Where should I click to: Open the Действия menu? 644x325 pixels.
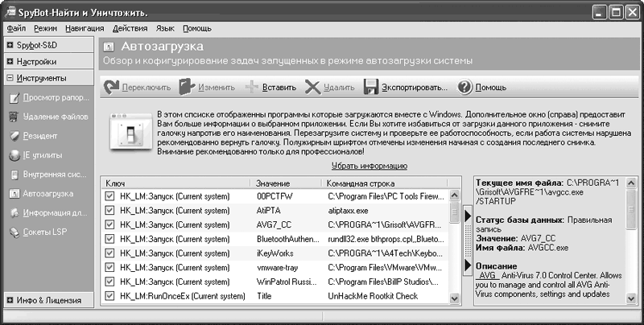pos(130,28)
